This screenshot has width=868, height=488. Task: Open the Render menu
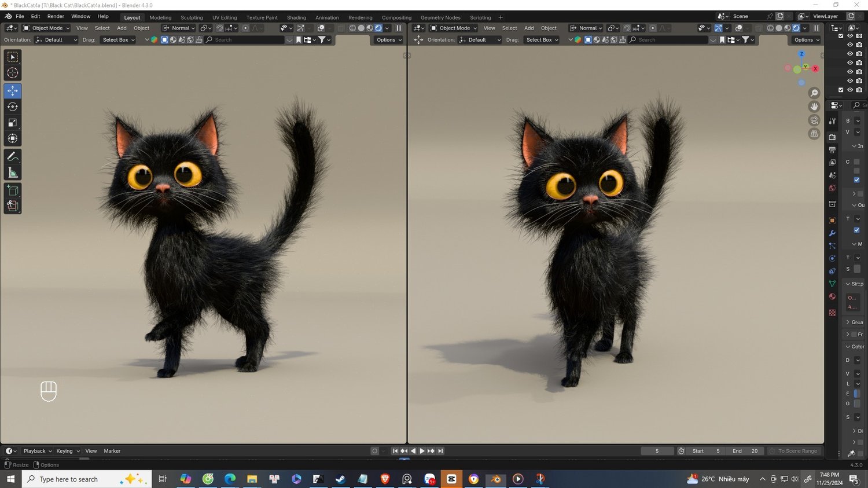point(56,16)
